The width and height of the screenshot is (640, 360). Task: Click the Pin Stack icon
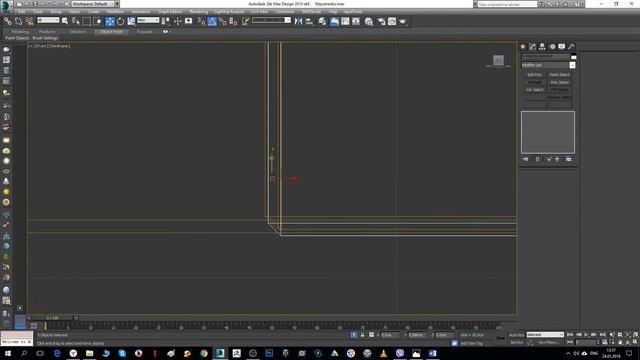(525, 159)
